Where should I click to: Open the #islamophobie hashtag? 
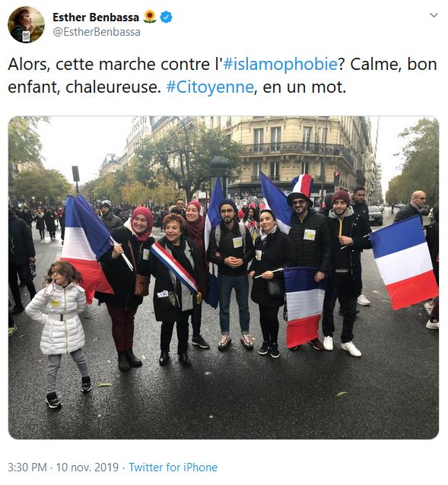(x=280, y=65)
